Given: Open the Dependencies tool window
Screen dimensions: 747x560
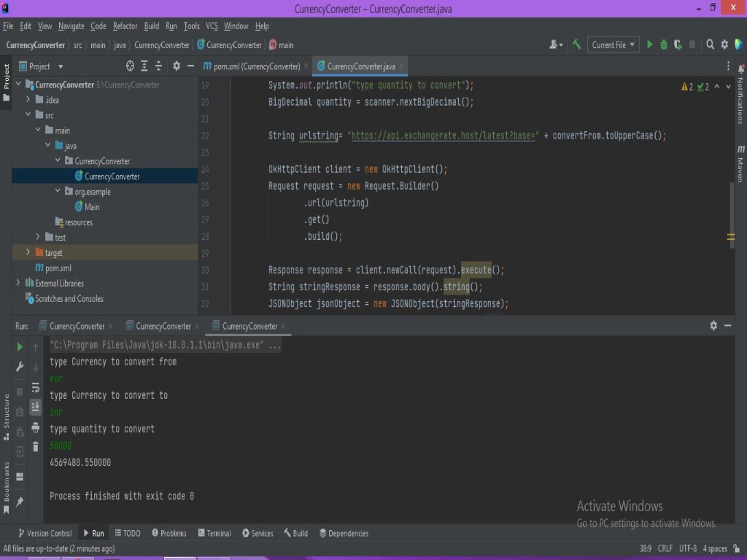Looking at the screenshot, I should coord(344,533).
